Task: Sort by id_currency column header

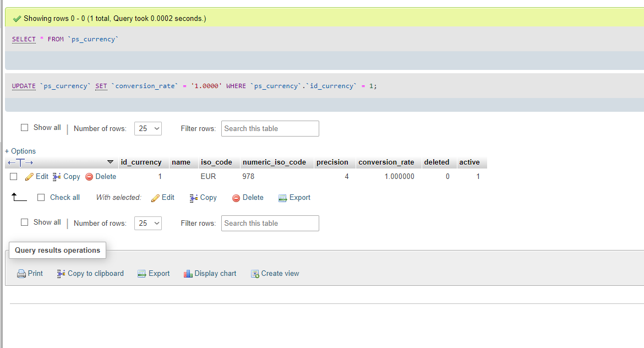Action: click(141, 162)
